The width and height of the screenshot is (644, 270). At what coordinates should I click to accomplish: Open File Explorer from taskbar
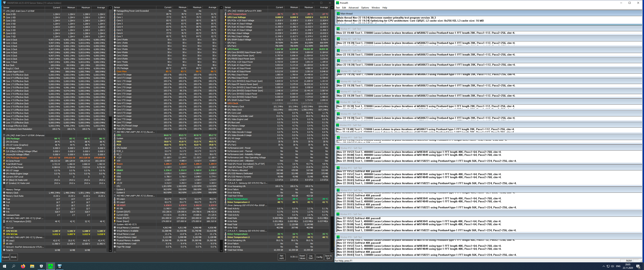[x=32, y=266]
